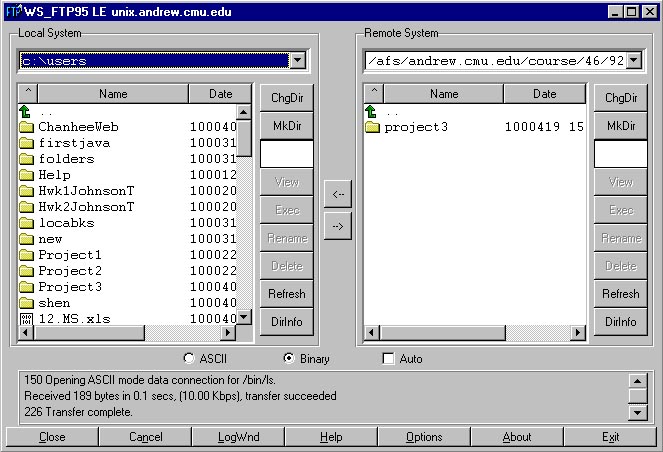Click the local file mask input field
Screen dimensions: 663x452
point(287,154)
